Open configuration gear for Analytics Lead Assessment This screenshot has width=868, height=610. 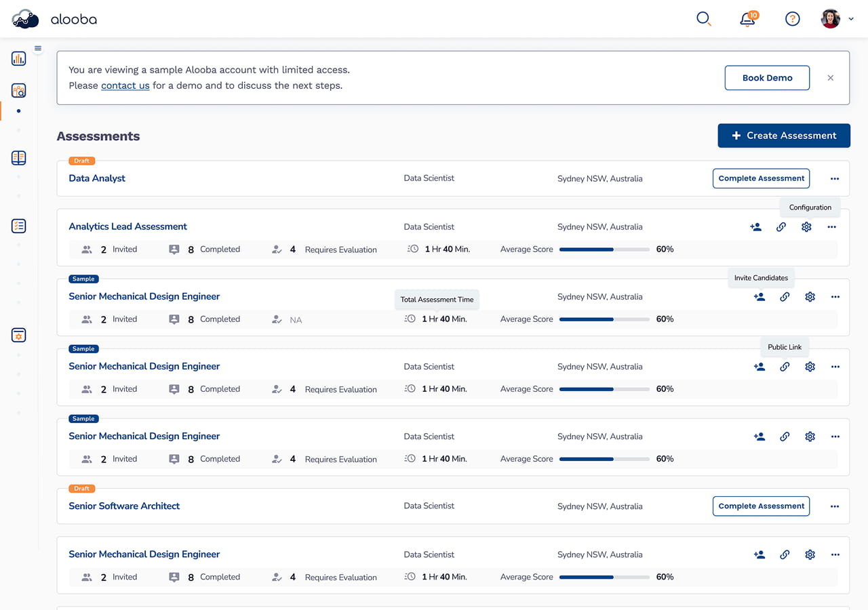806,227
